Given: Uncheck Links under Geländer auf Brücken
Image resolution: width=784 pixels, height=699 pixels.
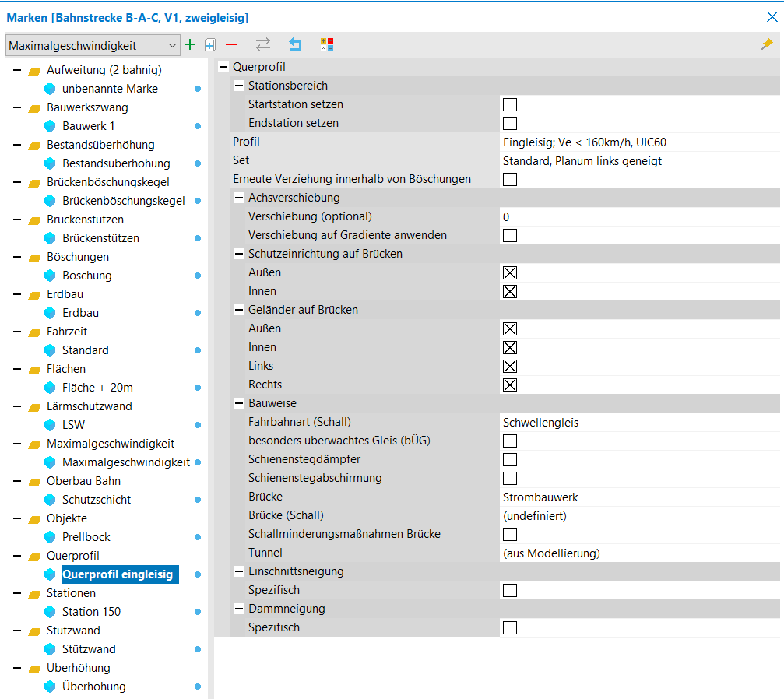Looking at the screenshot, I should coord(510,367).
